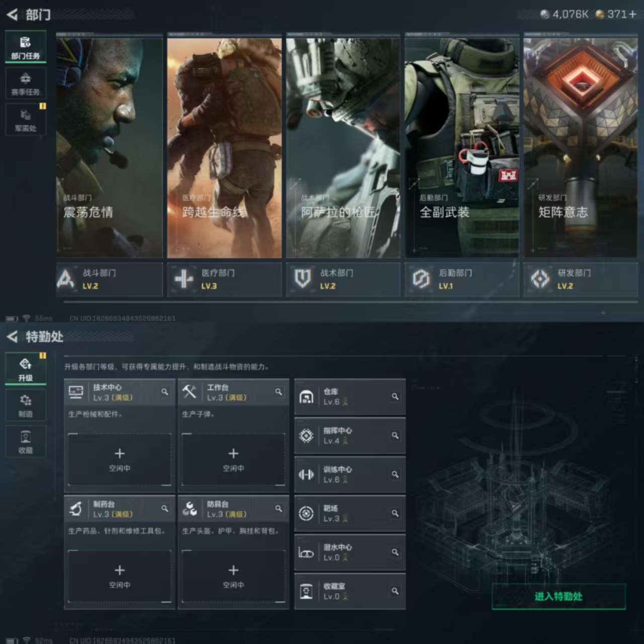Inspect 技术中心 with its magnifier icon

click(x=165, y=392)
